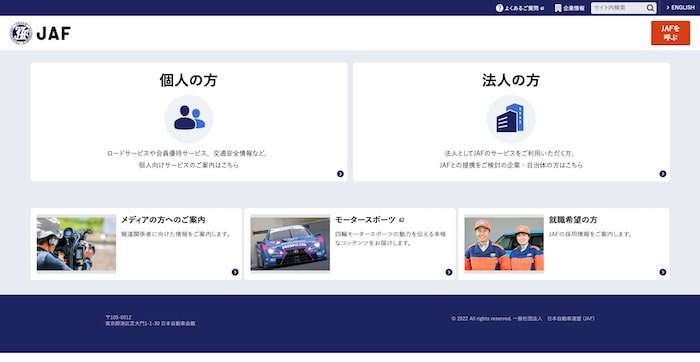The height and width of the screenshot is (362, 700).
Task: Click the JAF wordmark in the header
Action: pos(54,33)
